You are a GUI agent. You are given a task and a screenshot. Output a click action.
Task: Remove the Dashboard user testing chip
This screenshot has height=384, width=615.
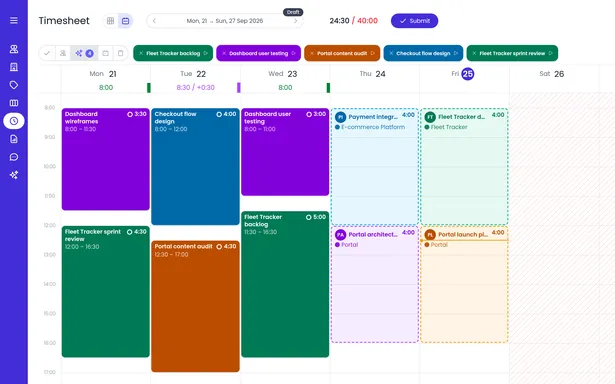tap(224, 53)
